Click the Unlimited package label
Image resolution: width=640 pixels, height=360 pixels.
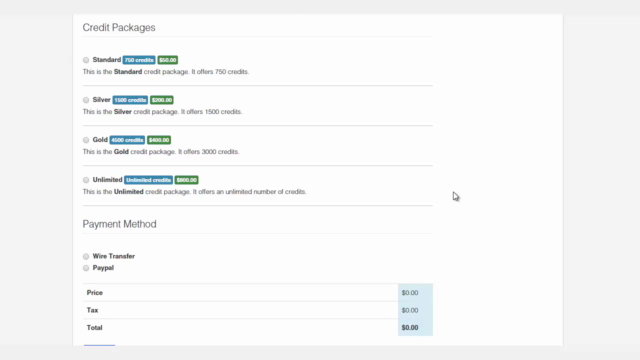[x=107, y=180]
